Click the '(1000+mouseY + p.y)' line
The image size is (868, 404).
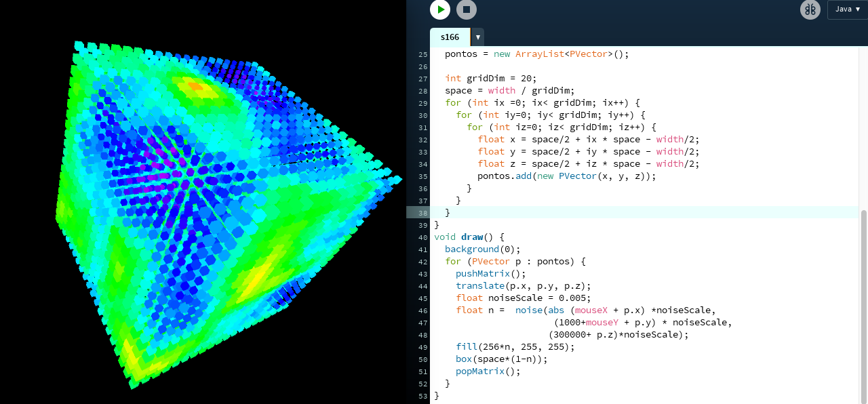click(643, 323)
